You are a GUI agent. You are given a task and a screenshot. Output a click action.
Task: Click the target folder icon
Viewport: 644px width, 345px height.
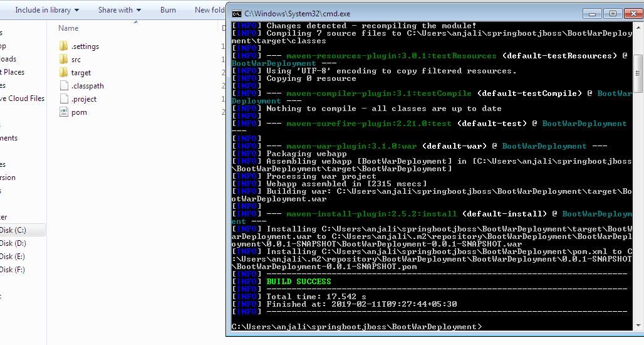pyautogui.click(x=63, y=73)
